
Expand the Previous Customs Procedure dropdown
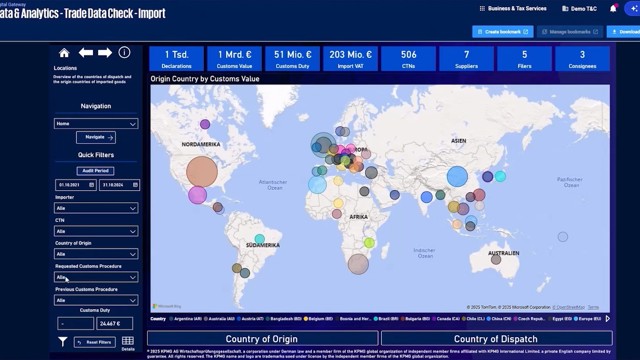click(96, 300)
